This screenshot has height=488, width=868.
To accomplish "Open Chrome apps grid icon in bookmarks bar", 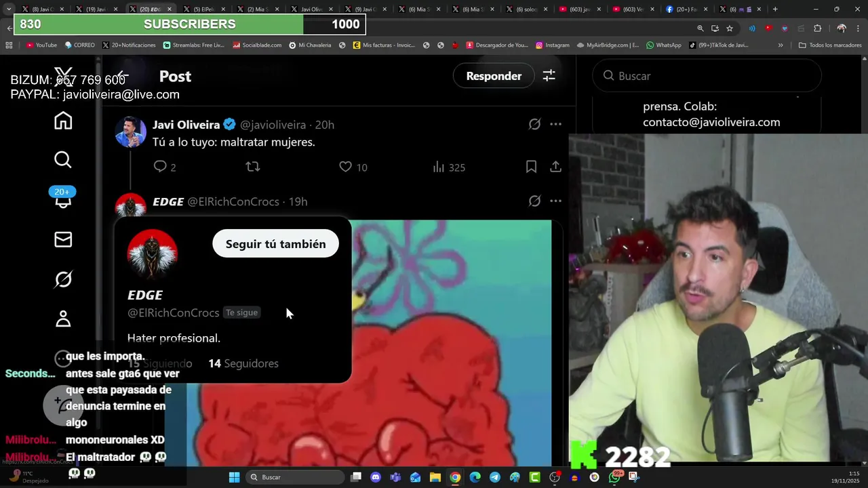I will click(x=9, y=45).
